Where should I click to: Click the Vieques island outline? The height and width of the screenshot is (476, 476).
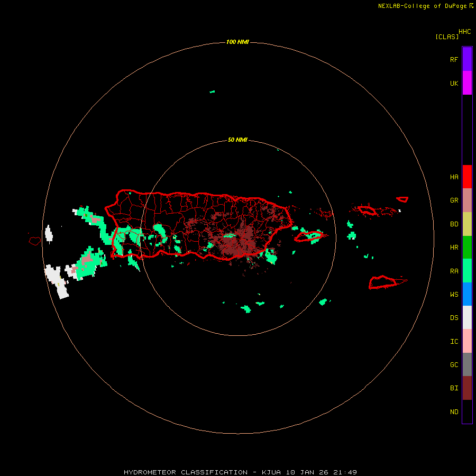pos(309,236)
